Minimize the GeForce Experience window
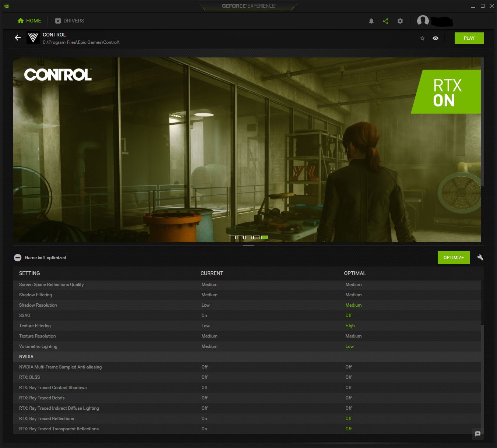The height and width of the screenshot is (448, 497). [x=473, y=6]
